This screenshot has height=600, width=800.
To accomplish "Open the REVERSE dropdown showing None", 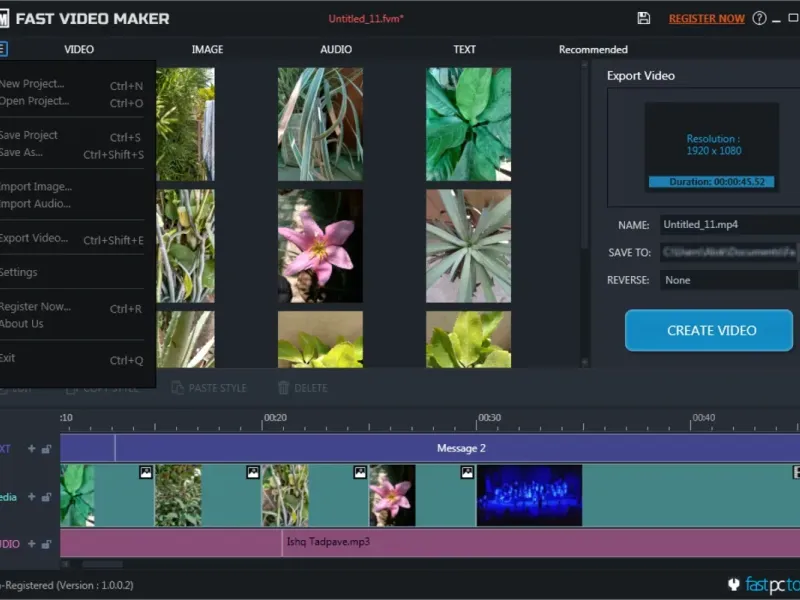I will pos(730,280).
